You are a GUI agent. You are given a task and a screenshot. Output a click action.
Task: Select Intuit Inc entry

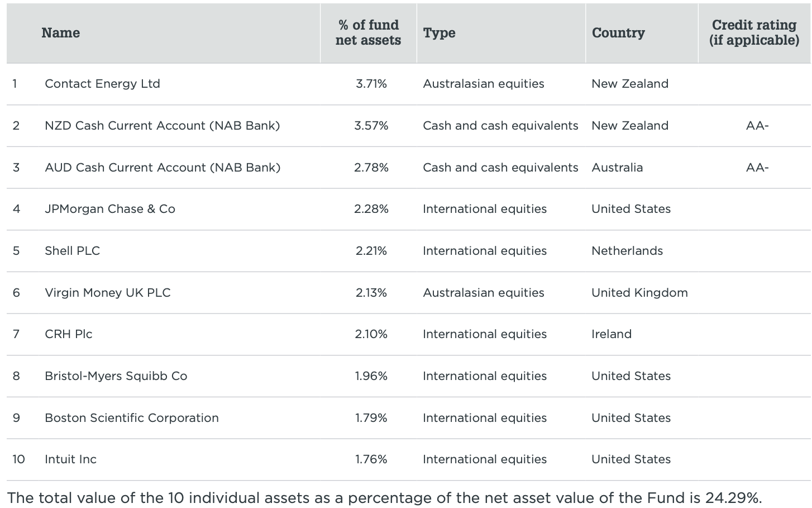point(70,459)
